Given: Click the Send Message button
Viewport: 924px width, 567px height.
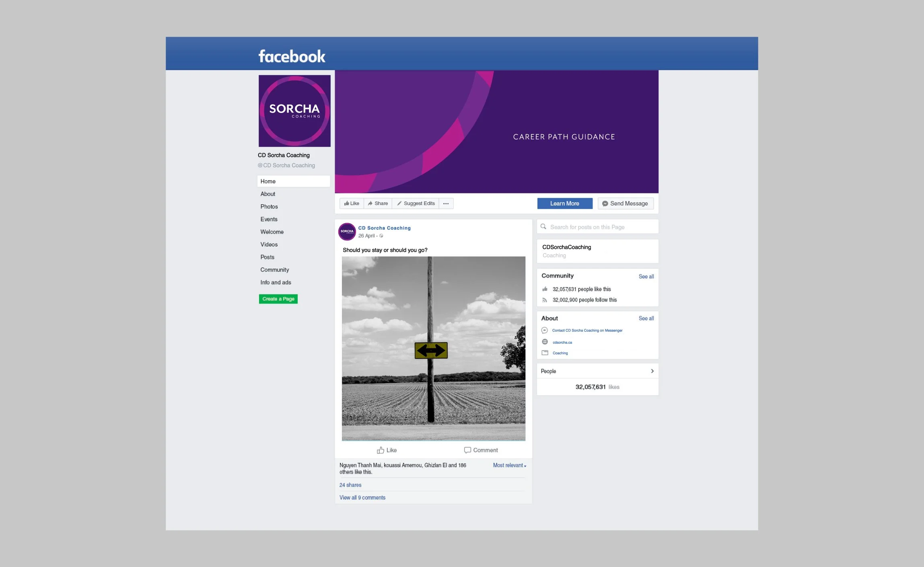Looking at the screenshot, I should tap(625, 203).
